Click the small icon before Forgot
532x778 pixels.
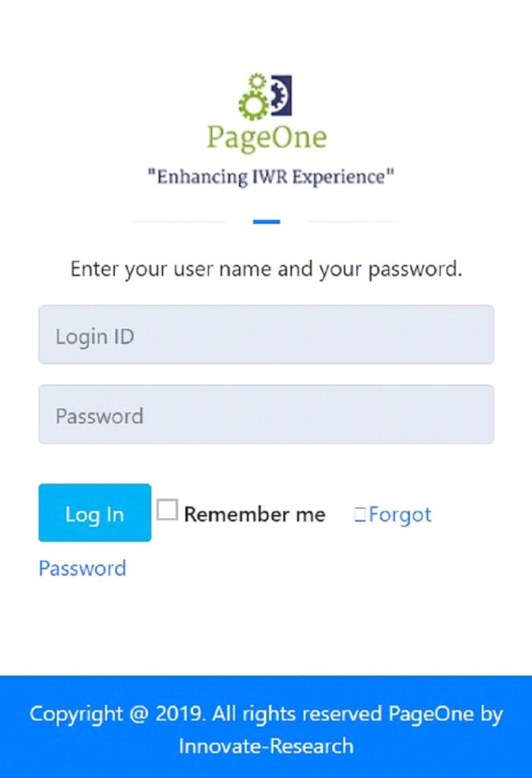point(359,515)
